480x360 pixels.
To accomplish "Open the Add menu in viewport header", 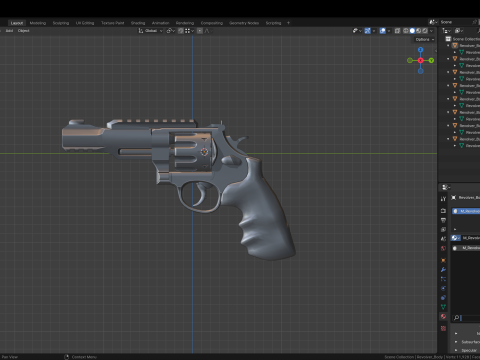I will pos(9,31).
